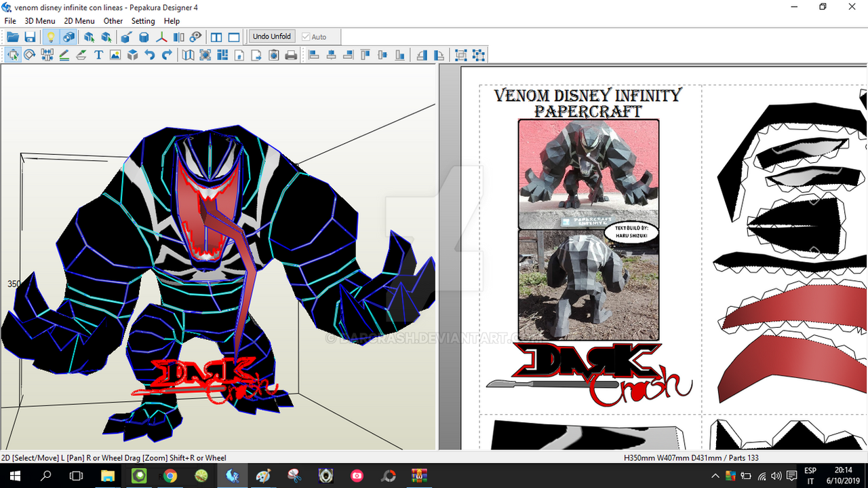
Task: Click the rotate-left part icon
Action: pyautogui.click(x=422, y=55)
